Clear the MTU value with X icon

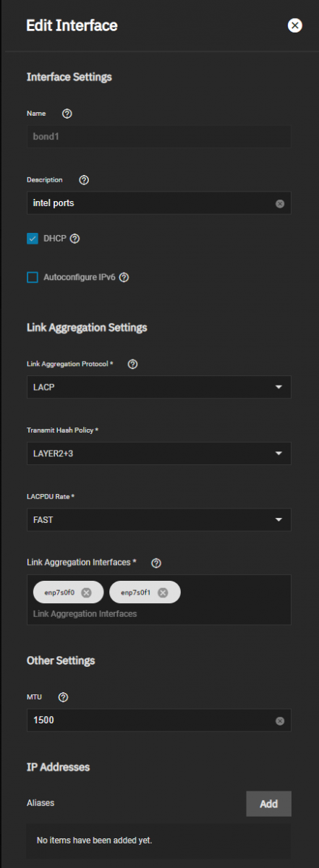pos(280,721)
